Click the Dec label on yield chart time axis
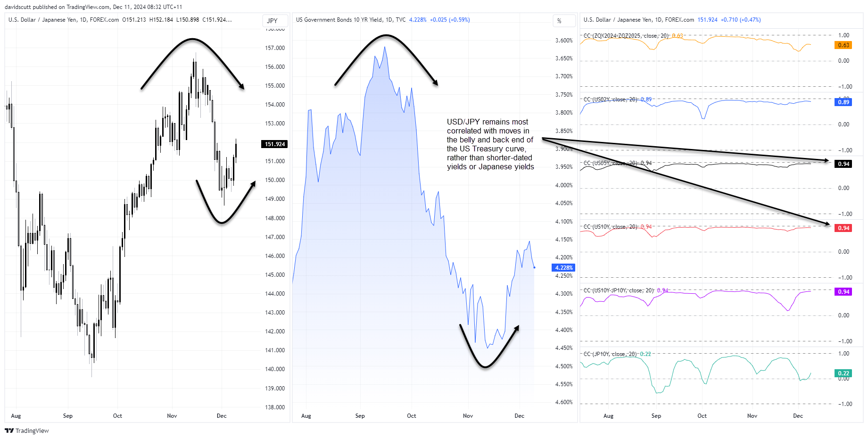This screenshot has height=439, width=868. tap(520, 416)
